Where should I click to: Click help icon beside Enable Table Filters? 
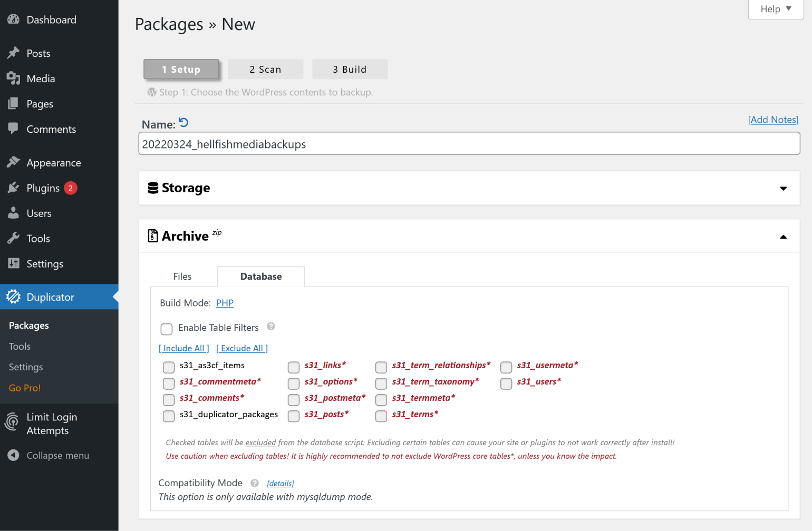click(x=271, y=327)
